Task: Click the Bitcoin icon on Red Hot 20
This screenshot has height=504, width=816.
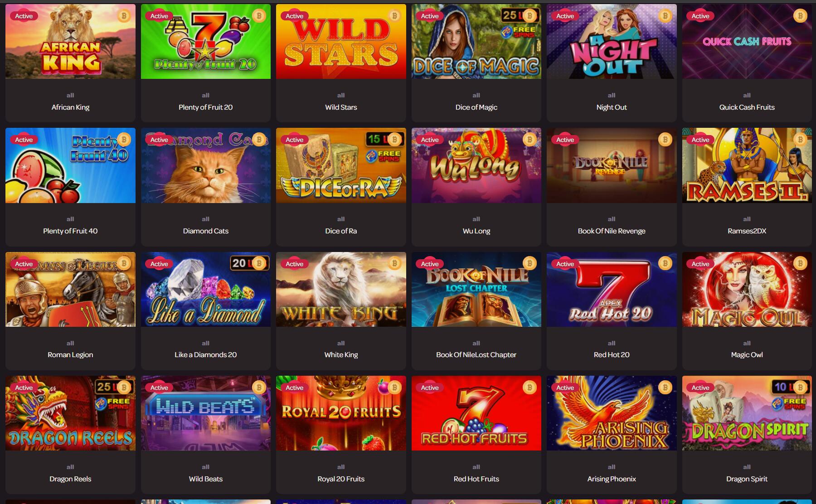Action: point(665,263)
